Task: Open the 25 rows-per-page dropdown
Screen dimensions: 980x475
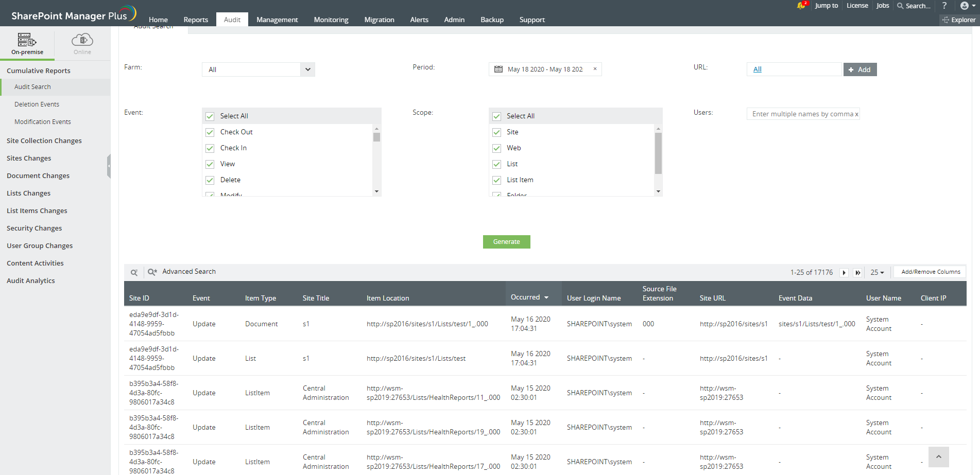Action: [877, 272]
